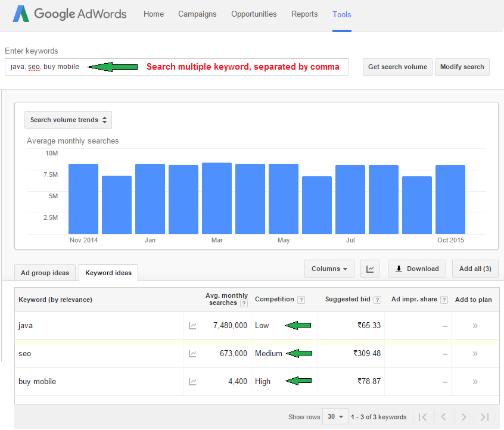
Task: Add java keyword to plan
Action: click(x=475, y=326)
